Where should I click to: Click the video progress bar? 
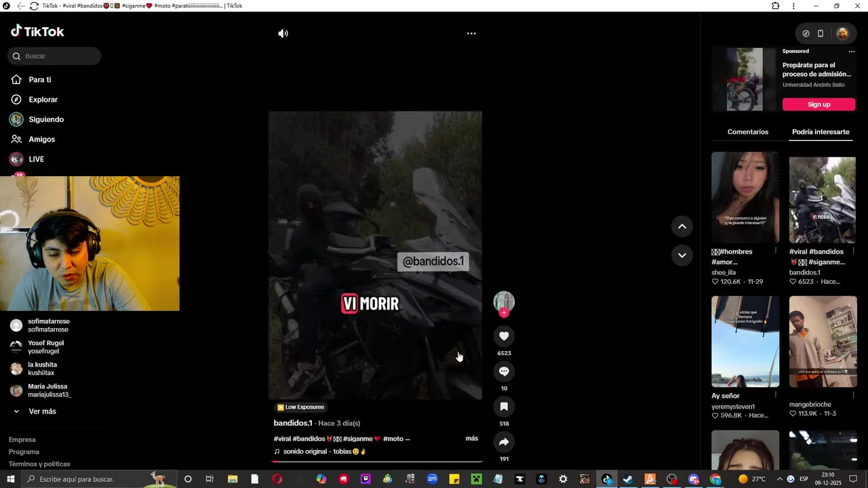376,462
